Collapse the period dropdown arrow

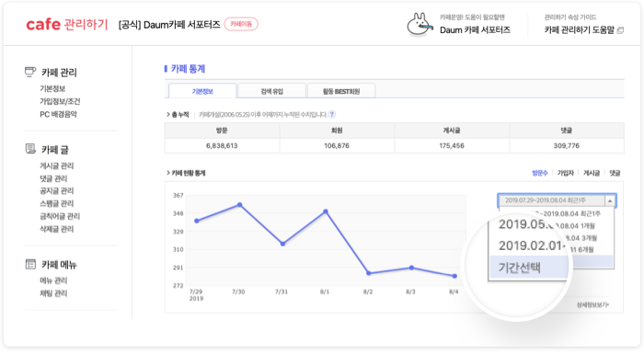[x=610, y=200]
